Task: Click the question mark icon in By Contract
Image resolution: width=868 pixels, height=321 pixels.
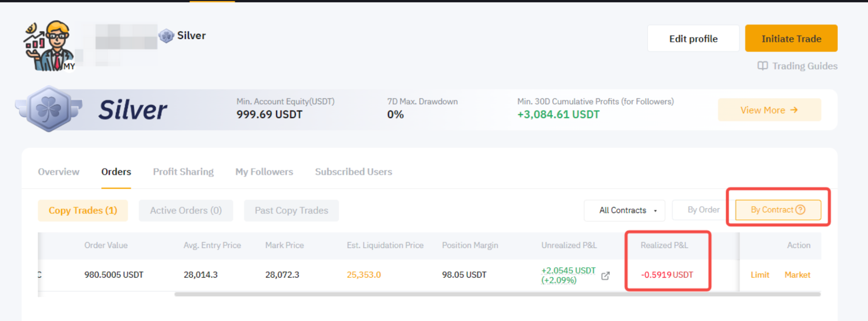Action: point(800,210)
